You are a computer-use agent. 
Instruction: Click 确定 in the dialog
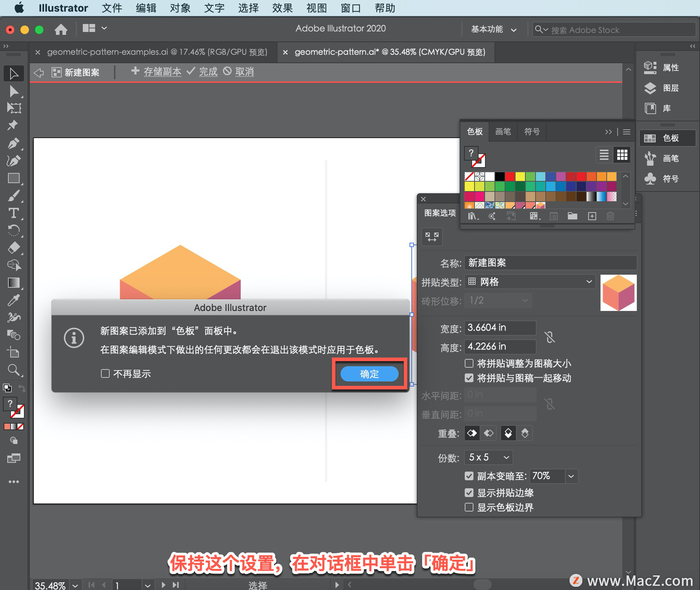point(369,374)
